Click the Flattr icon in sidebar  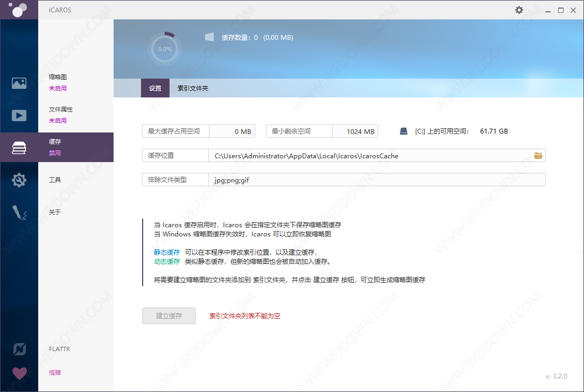(19, 349)
